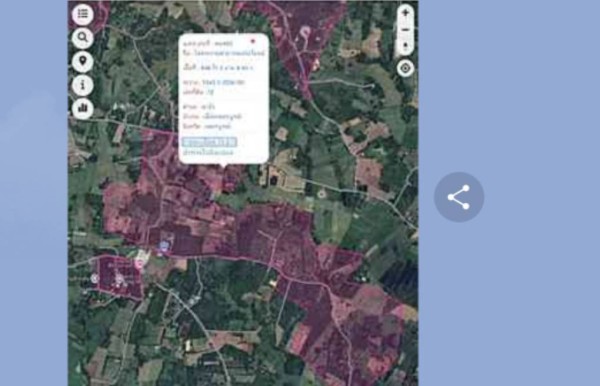Zoom out with the minus button
Image resolution: width=600 pixels, height=386 pixels.
406,29
